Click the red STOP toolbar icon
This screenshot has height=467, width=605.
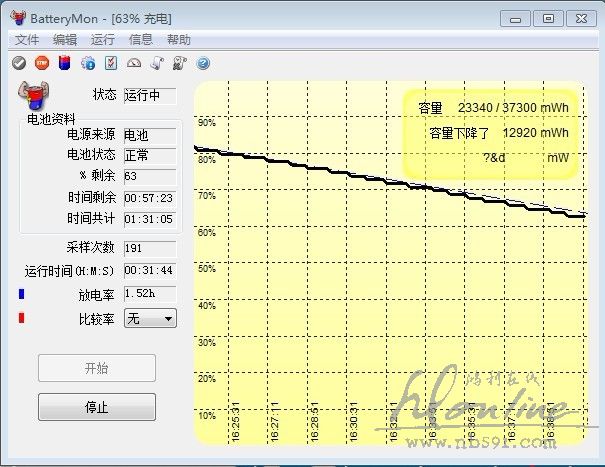(x=42, y=63)
